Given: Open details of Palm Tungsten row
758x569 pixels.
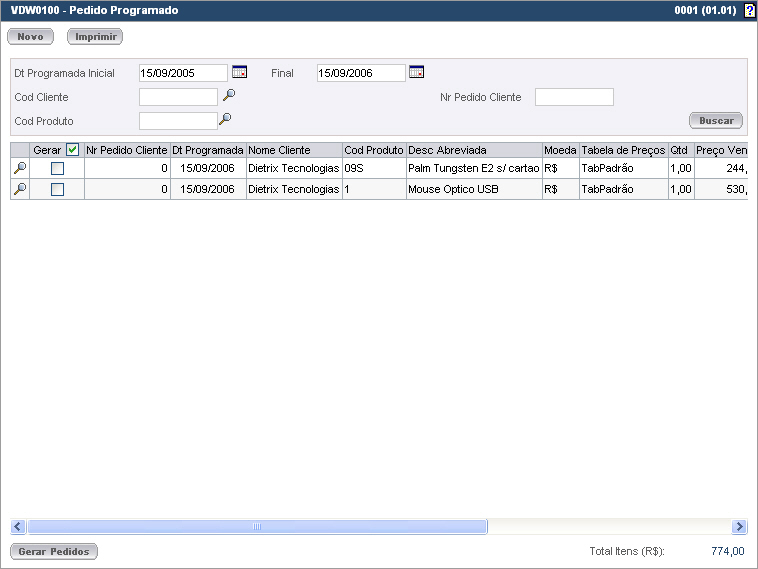Looking at the screenshot, I should click(x=19, y=169).
